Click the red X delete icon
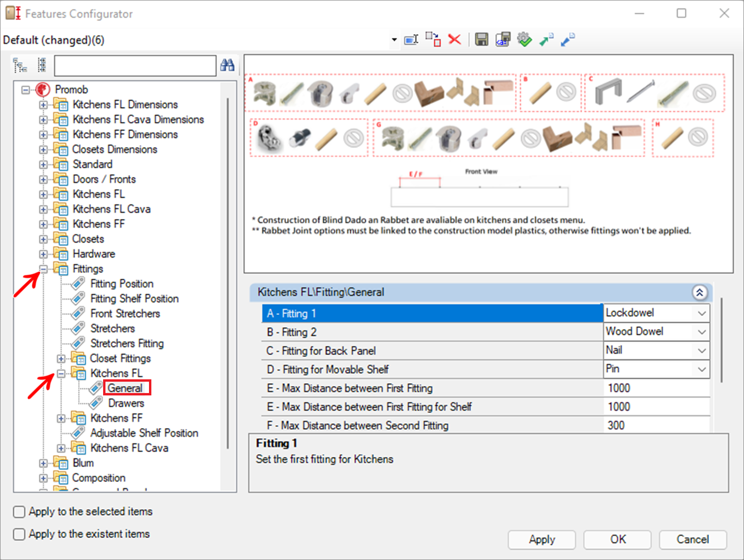This screenshot has height=560, width=744. point(455,39)
